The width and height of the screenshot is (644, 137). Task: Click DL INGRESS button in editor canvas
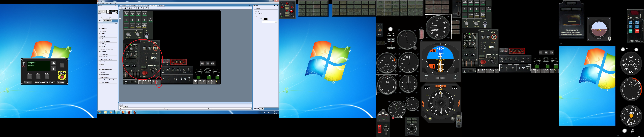point(139,26)
